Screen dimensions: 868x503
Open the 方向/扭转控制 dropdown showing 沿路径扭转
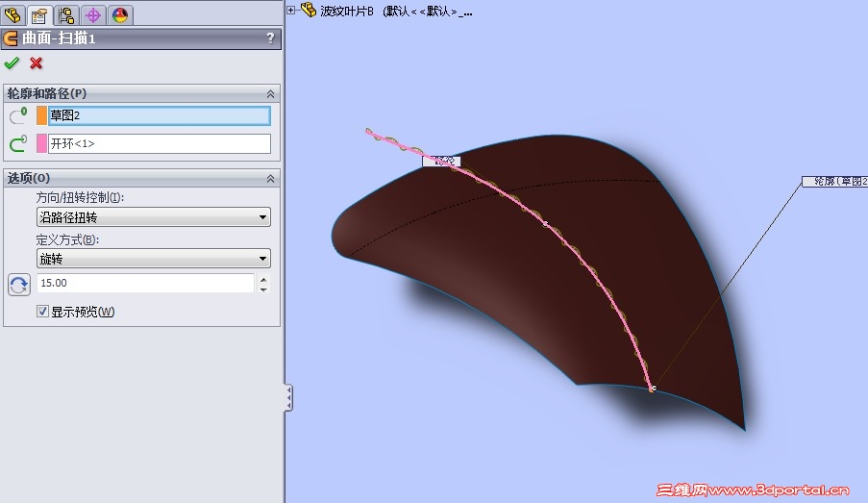coord(154,217)
